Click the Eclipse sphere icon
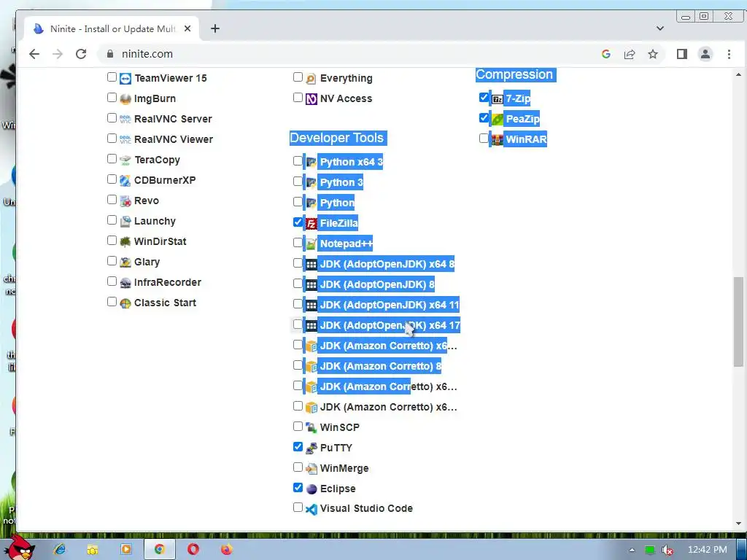 pos(311,489)
